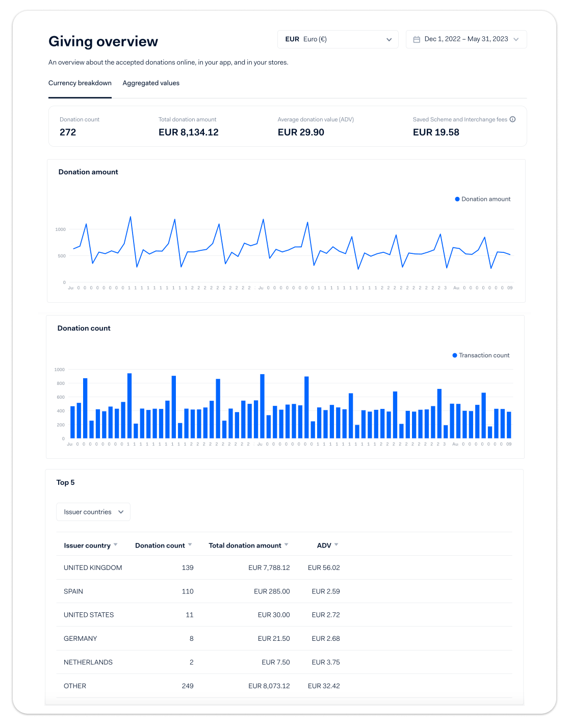Select the NETHERLANDS row label
The width and height of the screenshot is (569, 728).
[x=88, y=662]
